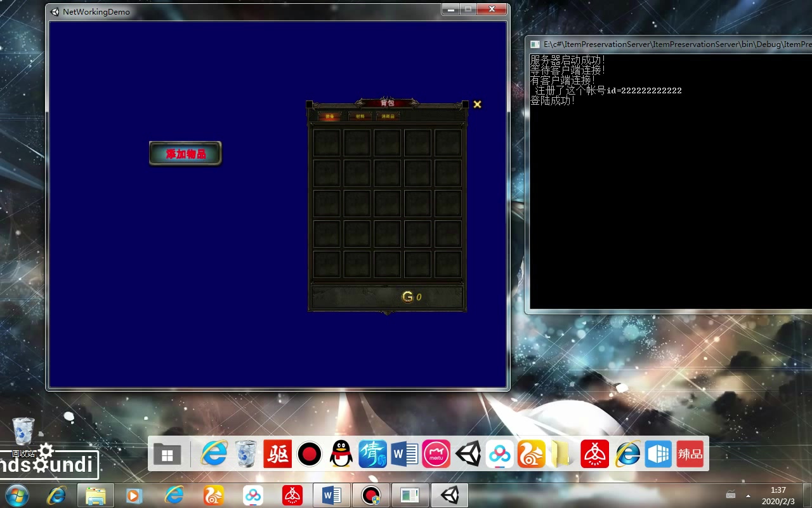
Task: Click the keyboard icon in system tray
Action: tap(731, 495)
